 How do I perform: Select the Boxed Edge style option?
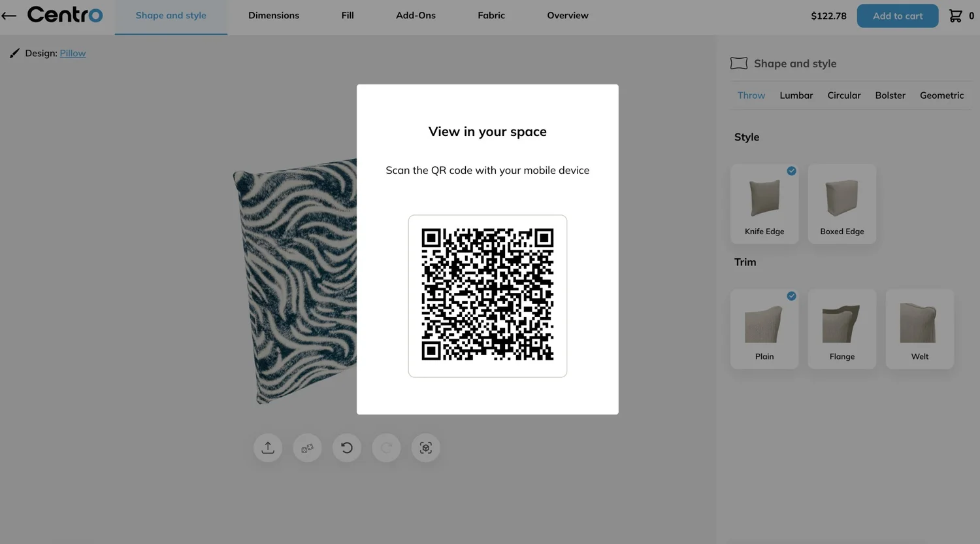pyautogui.click(x=842, y=204)
